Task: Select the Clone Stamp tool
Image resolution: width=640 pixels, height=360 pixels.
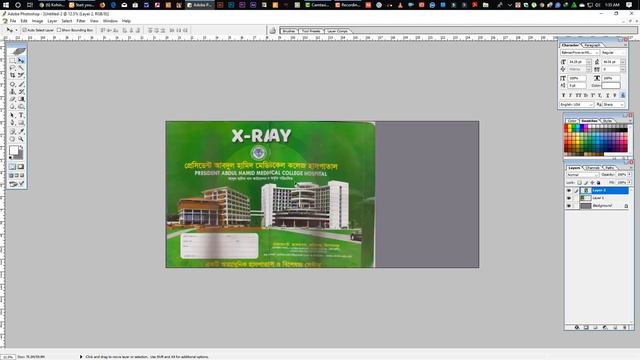Action: coord(13,92)
